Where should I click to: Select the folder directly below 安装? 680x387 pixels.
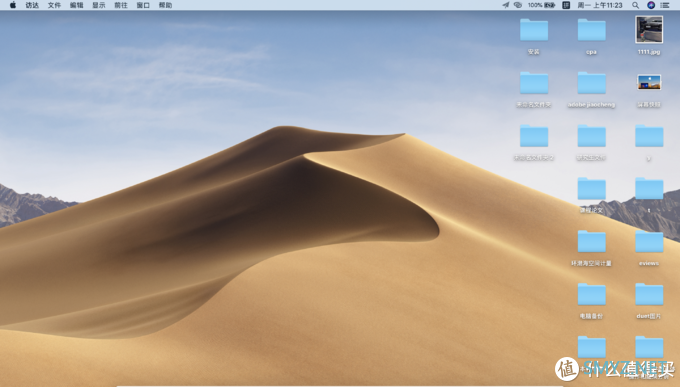point(534,83)
